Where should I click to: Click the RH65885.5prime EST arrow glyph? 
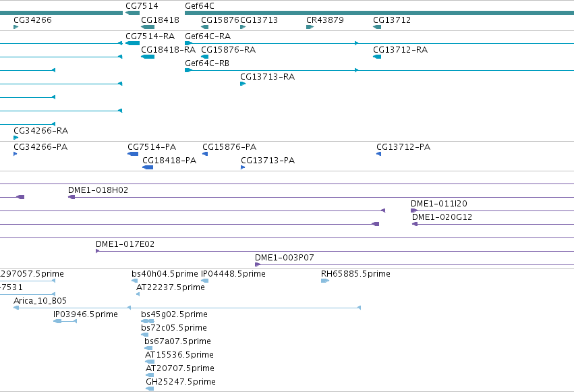[x=325, y=281]
